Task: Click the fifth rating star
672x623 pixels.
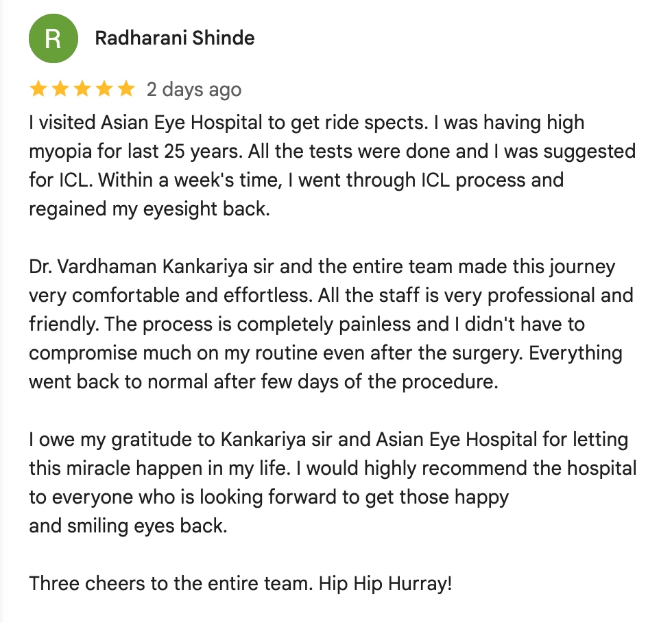Action: 126,89
